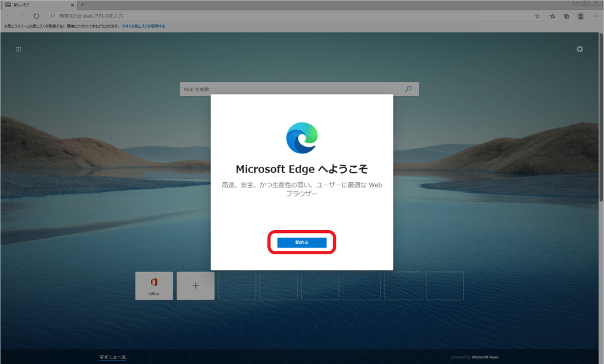The image size is (604, 364).
Task: Click the magnifier icon in the web search box
Action: pos(408,89)
